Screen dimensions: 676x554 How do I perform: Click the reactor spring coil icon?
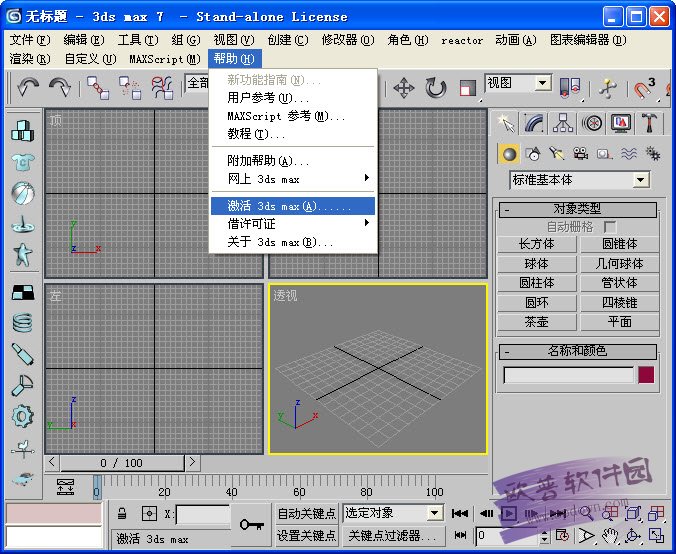pyautogui.click(x=22, y=322)
